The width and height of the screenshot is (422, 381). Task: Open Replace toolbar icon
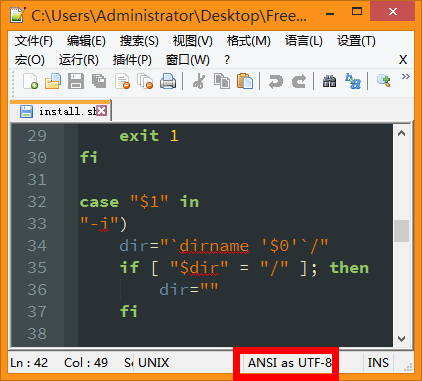coord(353,81)
